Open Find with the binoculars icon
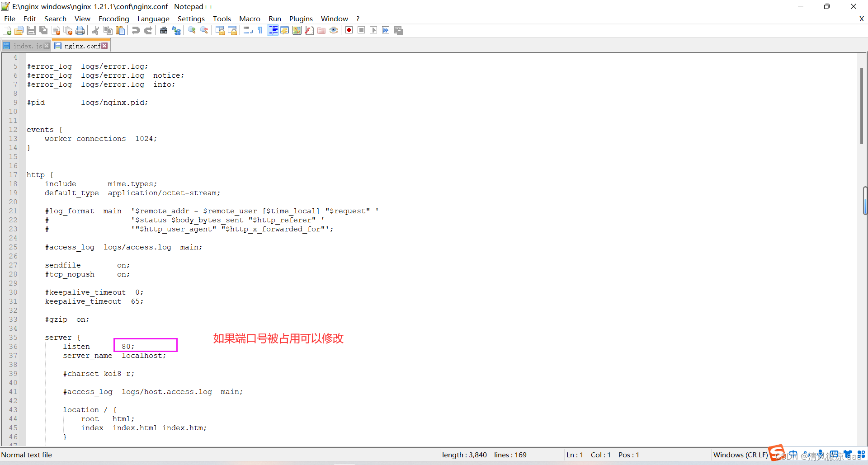This screenshot has height=465, width=868. click(x=164, y=30)
